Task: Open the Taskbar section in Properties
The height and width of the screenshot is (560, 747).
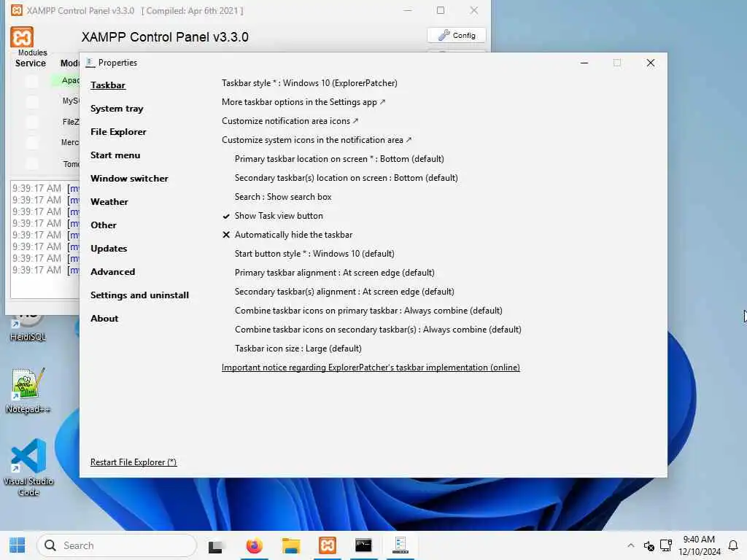Action: pyautogui.click(x=108, y=85)
